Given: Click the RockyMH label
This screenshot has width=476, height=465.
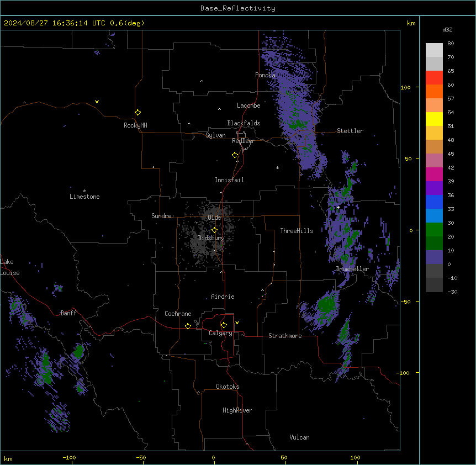Looking at the screenshot, I should pyautogui.click(x=135, y=125).
